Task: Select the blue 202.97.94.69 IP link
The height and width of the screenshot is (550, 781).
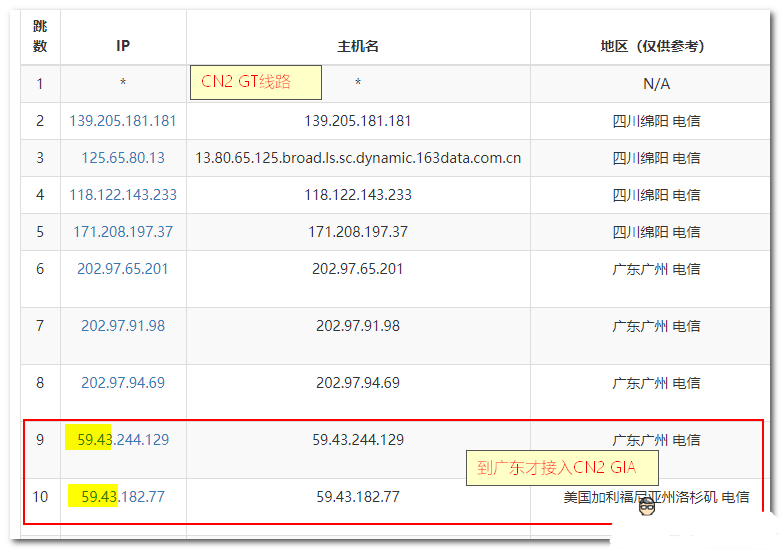Action: [x=123, y=383]
